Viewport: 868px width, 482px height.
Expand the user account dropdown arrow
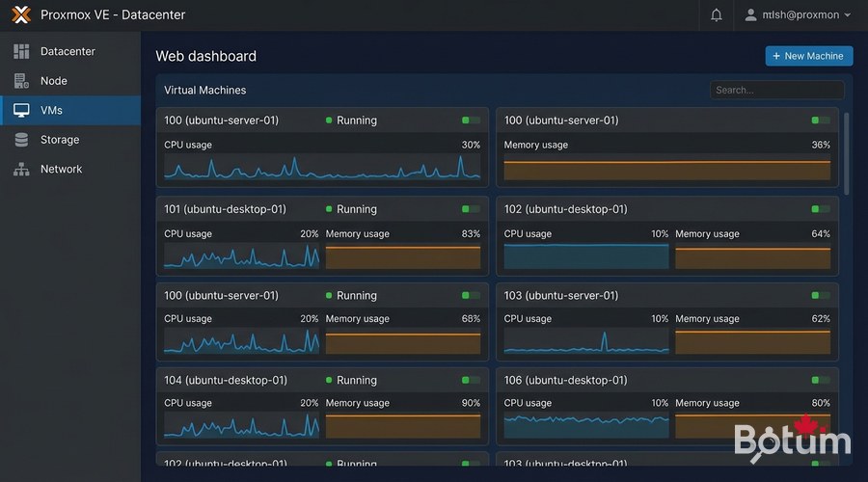[848, 14]
